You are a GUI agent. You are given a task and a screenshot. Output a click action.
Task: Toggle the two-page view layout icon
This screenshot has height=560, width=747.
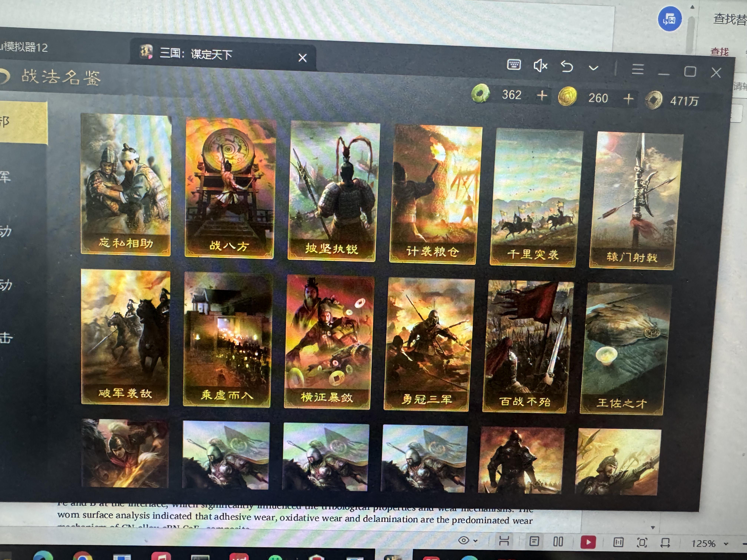tap(558, 542)
